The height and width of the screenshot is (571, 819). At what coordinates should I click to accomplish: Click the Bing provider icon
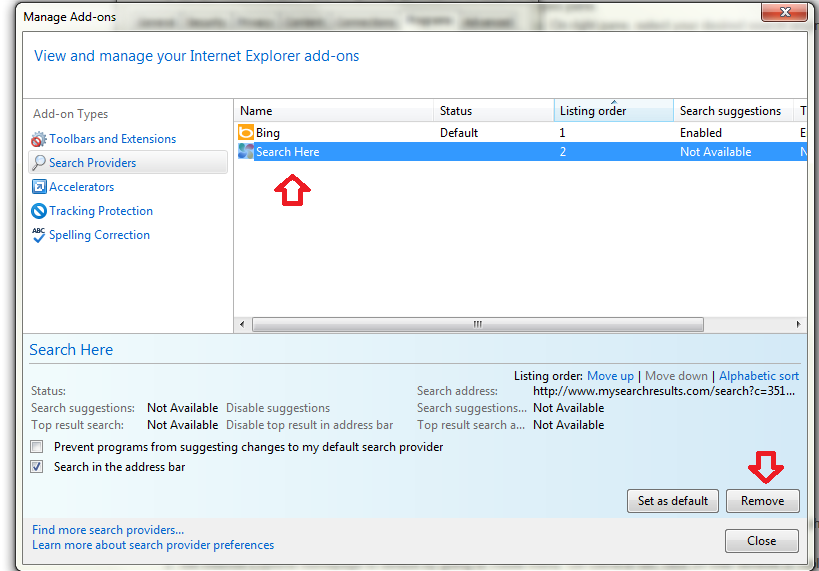click(245, 133)
